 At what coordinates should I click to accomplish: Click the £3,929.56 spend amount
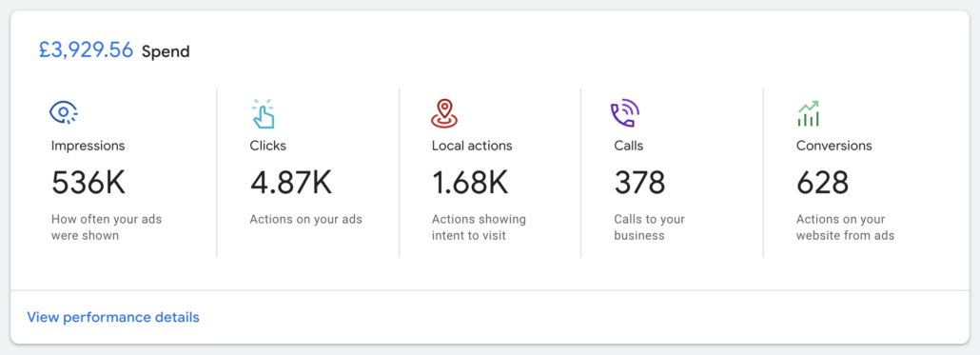click(x=87, y=50)
